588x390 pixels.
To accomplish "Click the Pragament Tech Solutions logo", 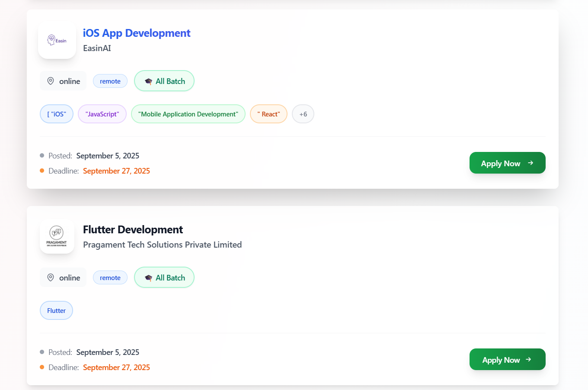I will (x=57, y=236).
